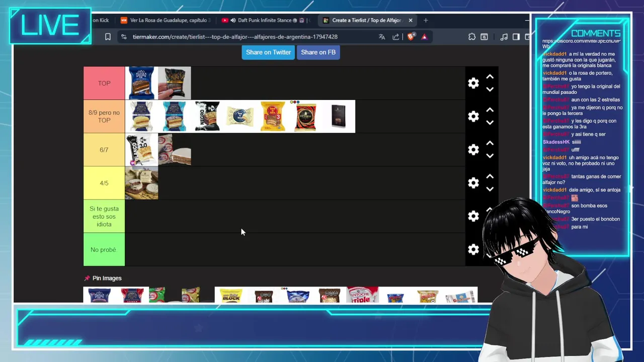Click icon between extensions and music note
Image resolution: width=644 pixels, height=362 pixels.
[x=484, y=37]
